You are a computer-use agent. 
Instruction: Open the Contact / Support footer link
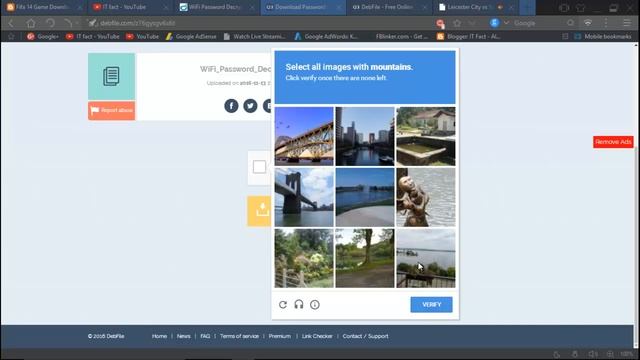coord(365,336)
